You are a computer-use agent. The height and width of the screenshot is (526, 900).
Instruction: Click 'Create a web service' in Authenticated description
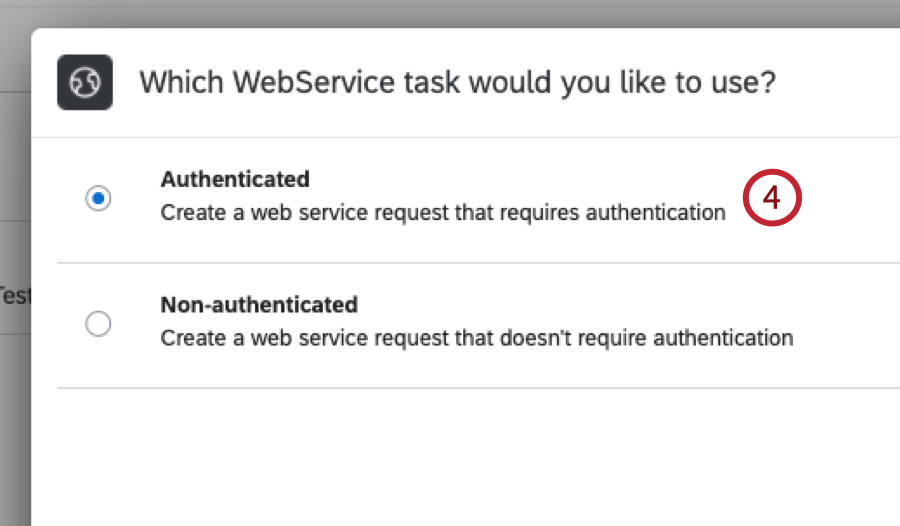coord(250,213)
